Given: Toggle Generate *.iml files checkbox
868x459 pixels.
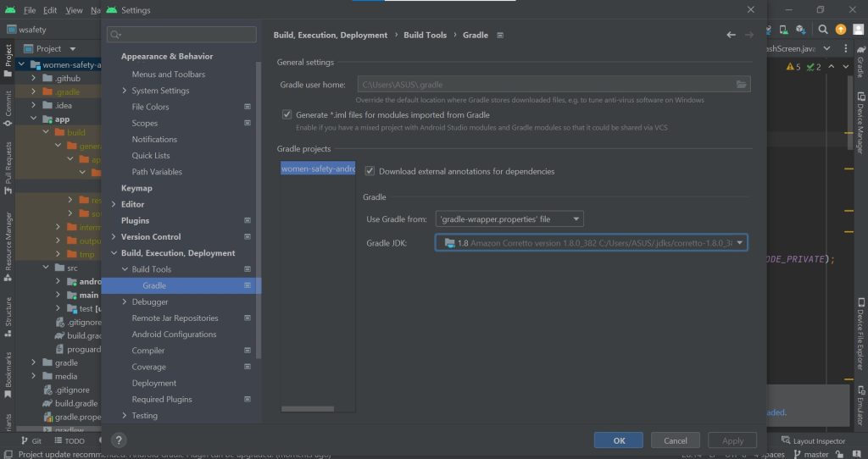Looking at the screenshot, I should click(287, 114).
